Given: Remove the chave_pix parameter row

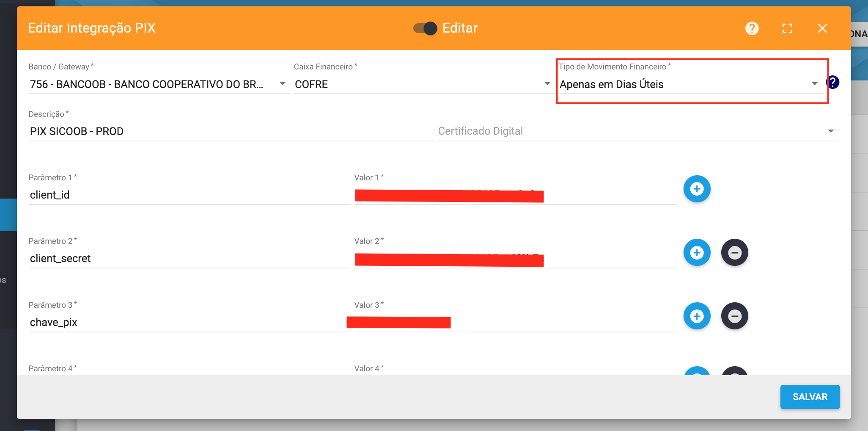Looking at the screenshot, I should 734,316.
